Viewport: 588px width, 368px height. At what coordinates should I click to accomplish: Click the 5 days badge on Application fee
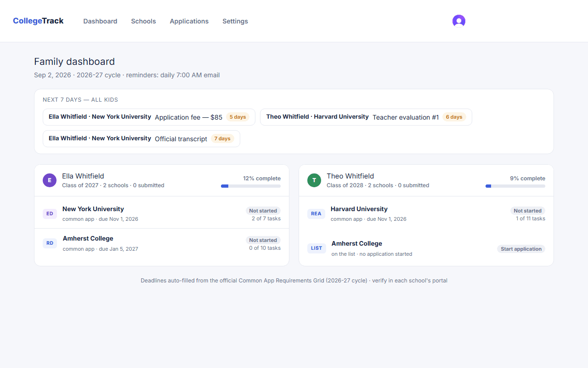click(x=237, y=117)
